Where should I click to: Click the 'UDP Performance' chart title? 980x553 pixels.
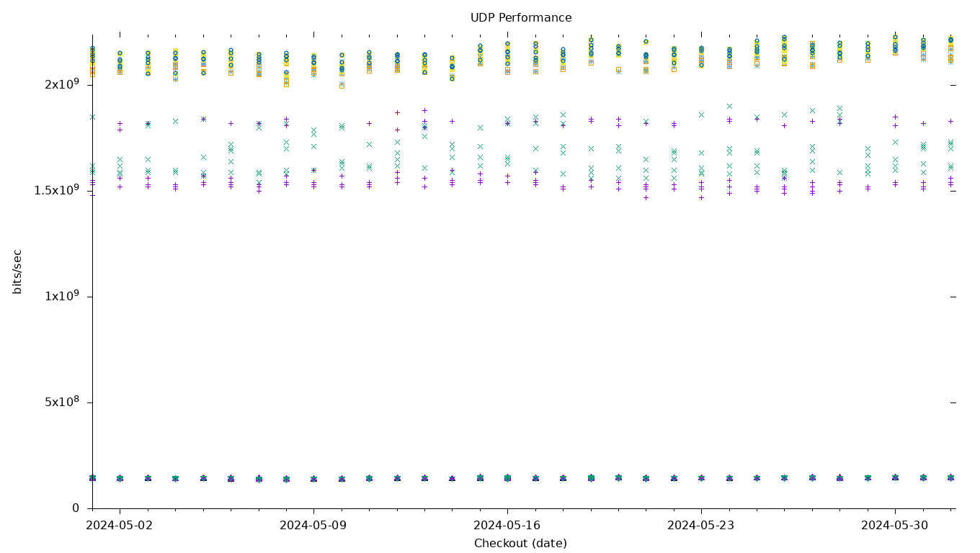(x=521, y=18)
